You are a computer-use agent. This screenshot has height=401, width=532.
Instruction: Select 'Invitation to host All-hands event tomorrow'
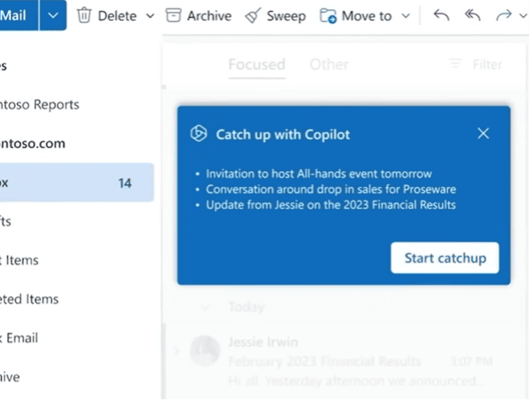click(319, 174)
